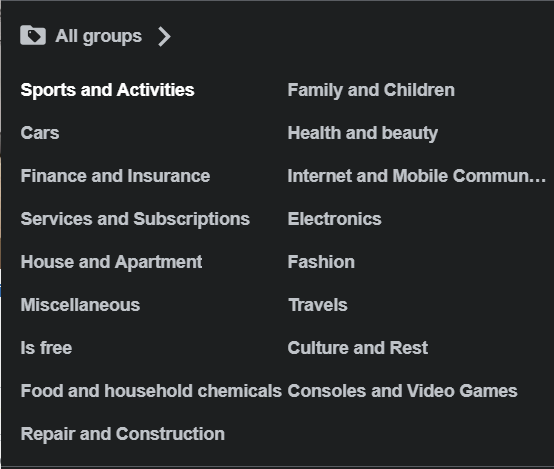
Task: Open the All groups heading
Action: [x=98, y=36]
